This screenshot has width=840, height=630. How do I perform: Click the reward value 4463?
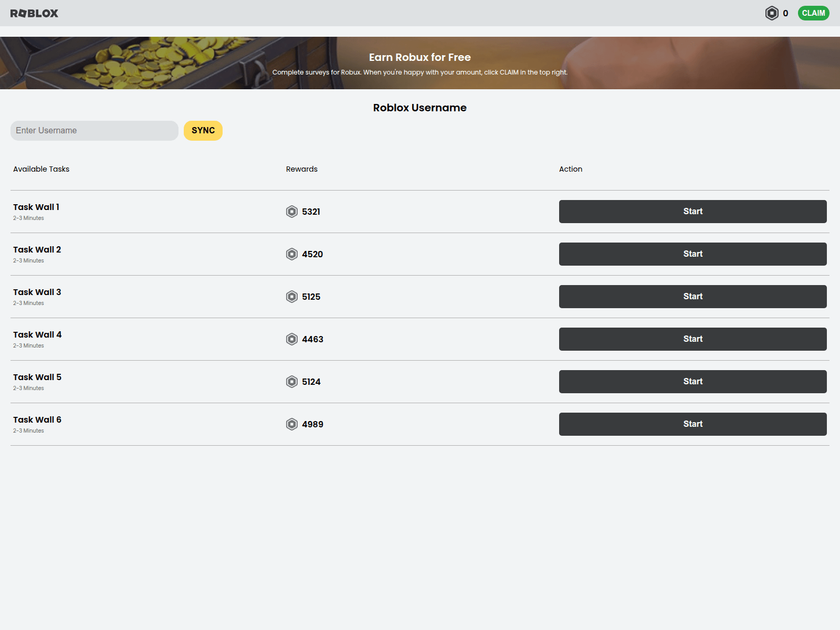[312, 339]
